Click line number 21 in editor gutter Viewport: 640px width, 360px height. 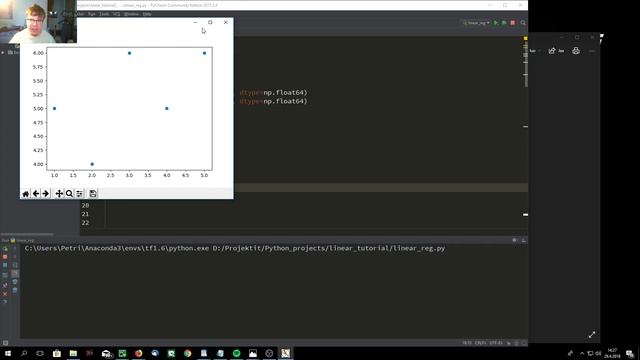pos(85,214)
